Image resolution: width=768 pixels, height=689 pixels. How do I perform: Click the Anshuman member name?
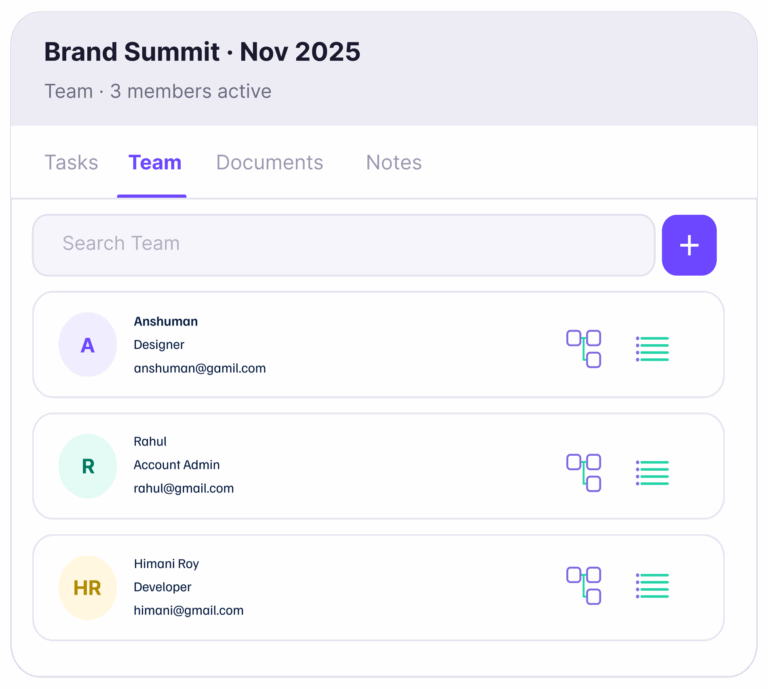(166, 322)
